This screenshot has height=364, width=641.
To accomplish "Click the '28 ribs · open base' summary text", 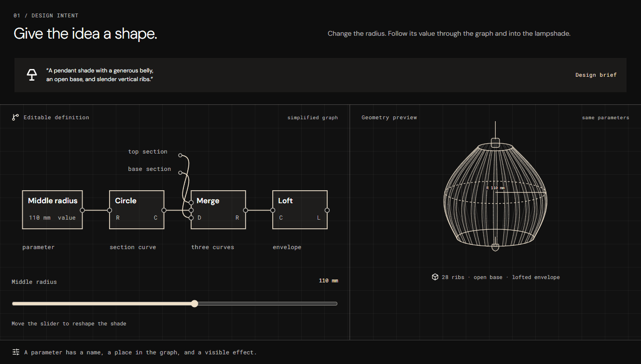I will [501, 277].
